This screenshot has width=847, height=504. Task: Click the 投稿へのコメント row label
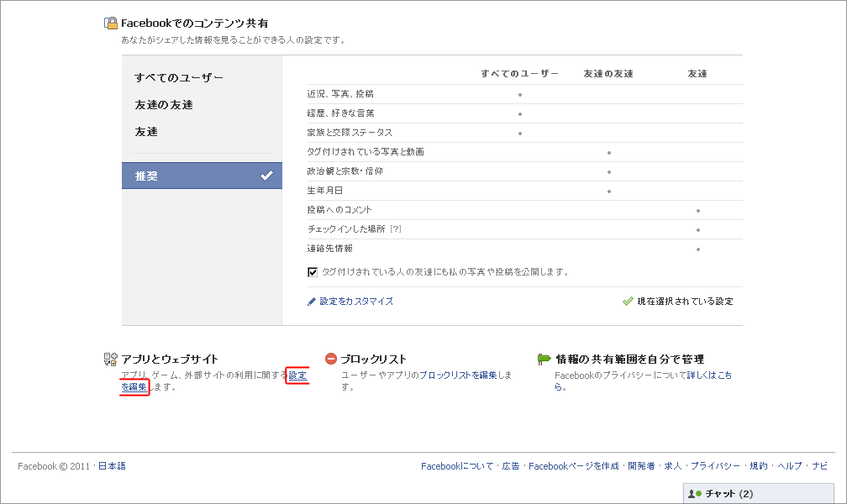(x=339, y=210)
